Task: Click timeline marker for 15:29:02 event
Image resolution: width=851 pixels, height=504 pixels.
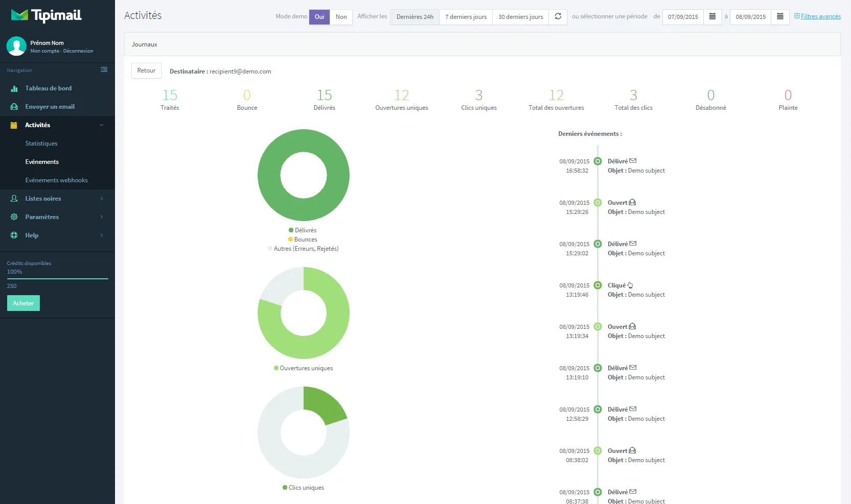Action: [x=597, y=244]
